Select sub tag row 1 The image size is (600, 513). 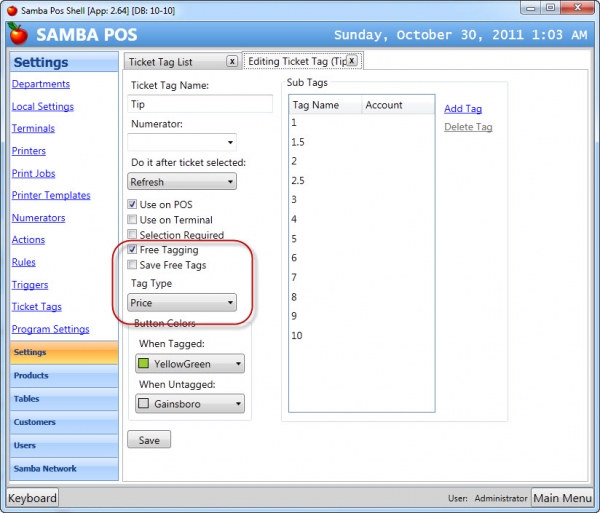click(362, 123)
